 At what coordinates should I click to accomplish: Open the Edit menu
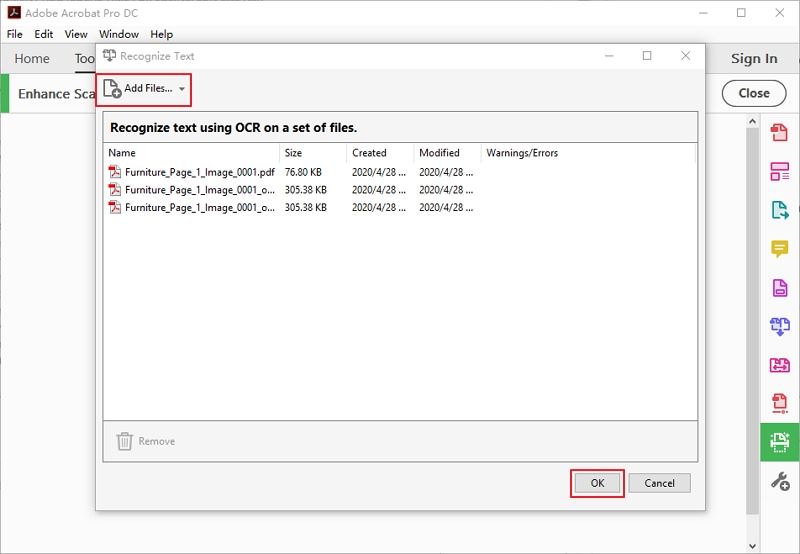click(43, 34)
